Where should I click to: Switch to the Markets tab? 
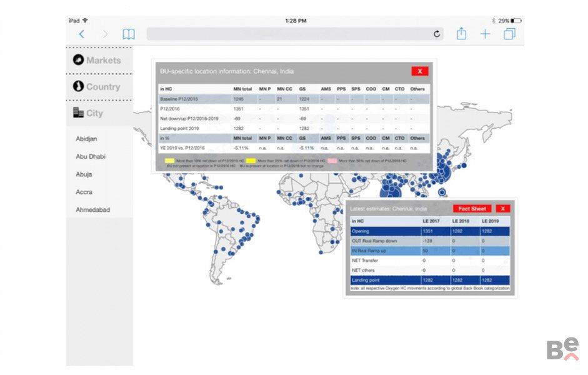(99, 60)
